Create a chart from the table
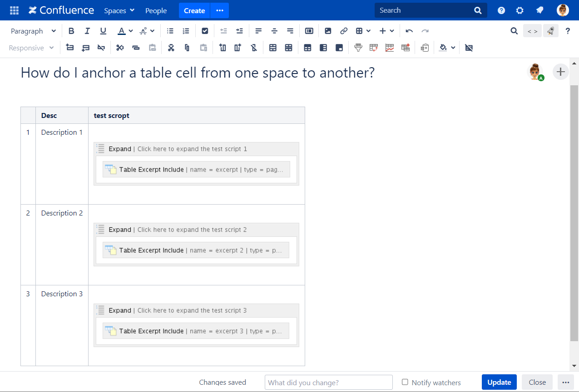Screen dimensions: 579x392 point(390,47)
